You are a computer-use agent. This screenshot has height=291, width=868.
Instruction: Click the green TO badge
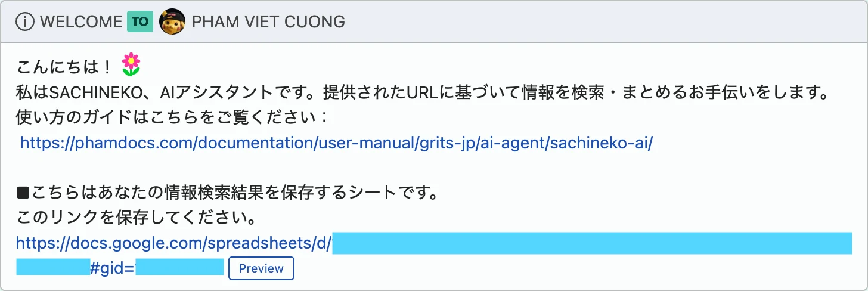[140, 22]
